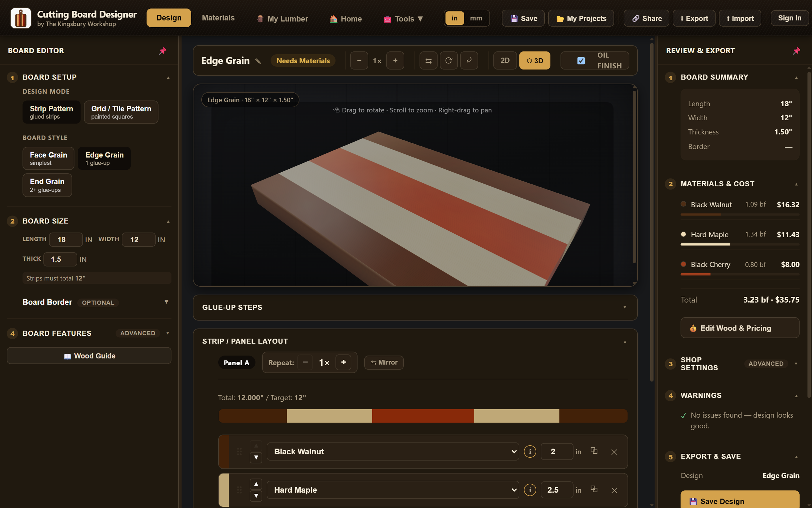Move Hard Maple strip up
This screenshot has height=508, width=812.
point(256,484)
